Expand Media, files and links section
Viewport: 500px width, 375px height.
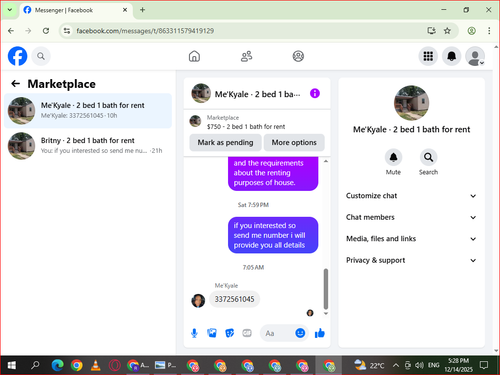pos(411,239)
